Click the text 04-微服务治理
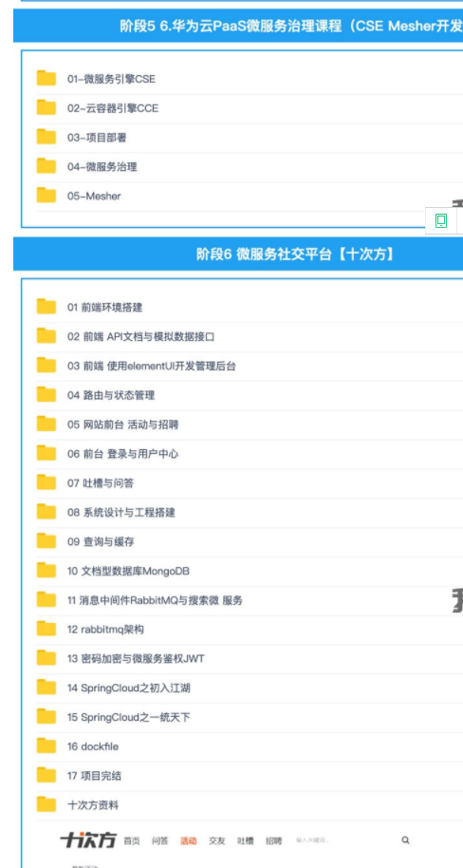The width and height of the screenshot is (463, 868). (102, 166)
